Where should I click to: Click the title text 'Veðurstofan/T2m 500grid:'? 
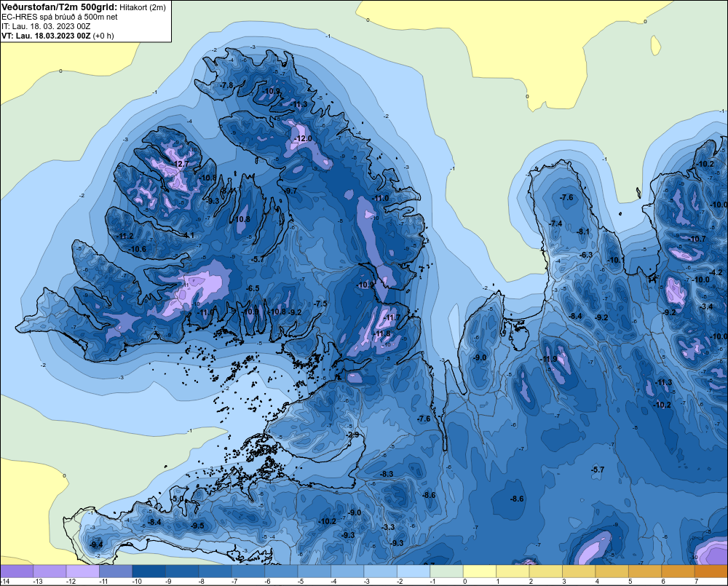60,7
